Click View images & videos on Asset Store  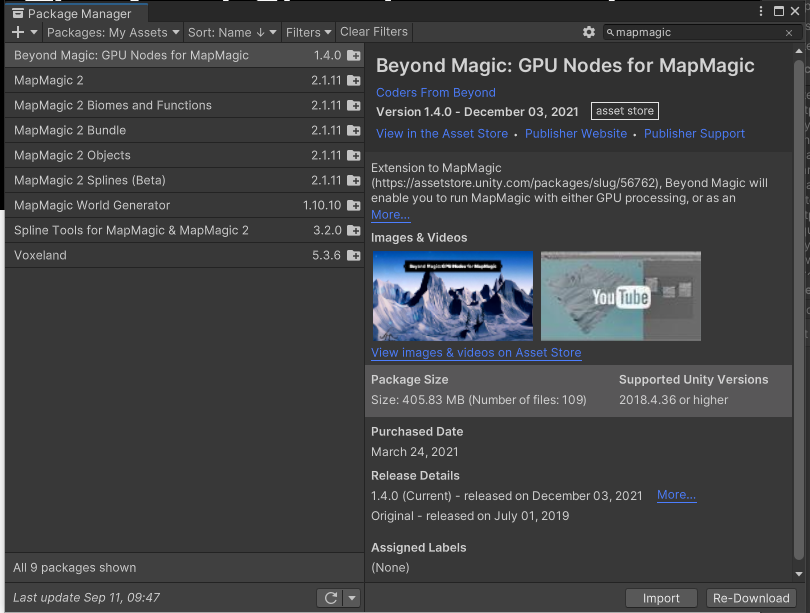476,353
